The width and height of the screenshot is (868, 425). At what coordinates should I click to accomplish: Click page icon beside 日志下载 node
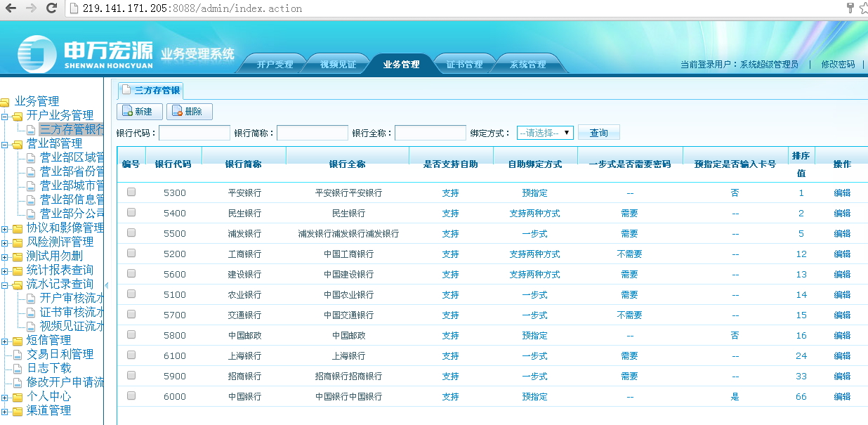tap(18, 368)
